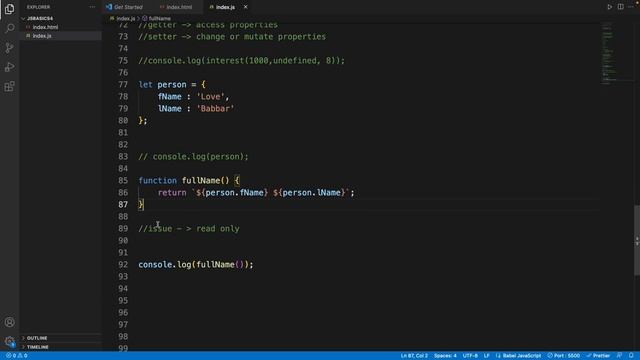Click the Port : 5500 Live Server item
This screenshot has width=640, height=360.
coord(564,356)
